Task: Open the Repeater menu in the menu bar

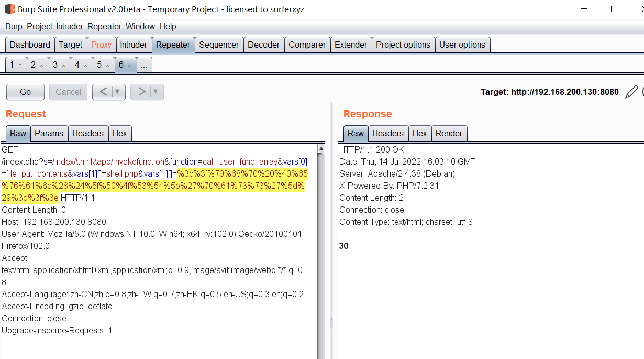Action: click(105, 27)
